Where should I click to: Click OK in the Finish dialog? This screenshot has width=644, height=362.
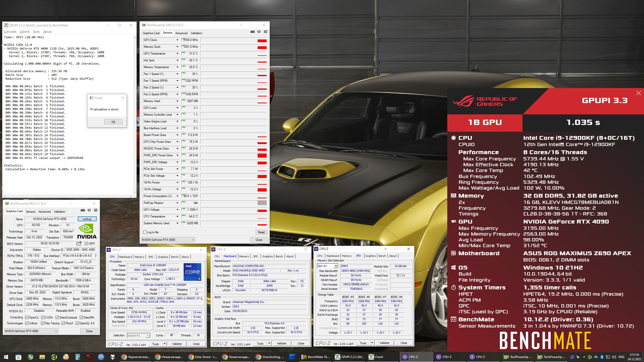click(113, 122)
